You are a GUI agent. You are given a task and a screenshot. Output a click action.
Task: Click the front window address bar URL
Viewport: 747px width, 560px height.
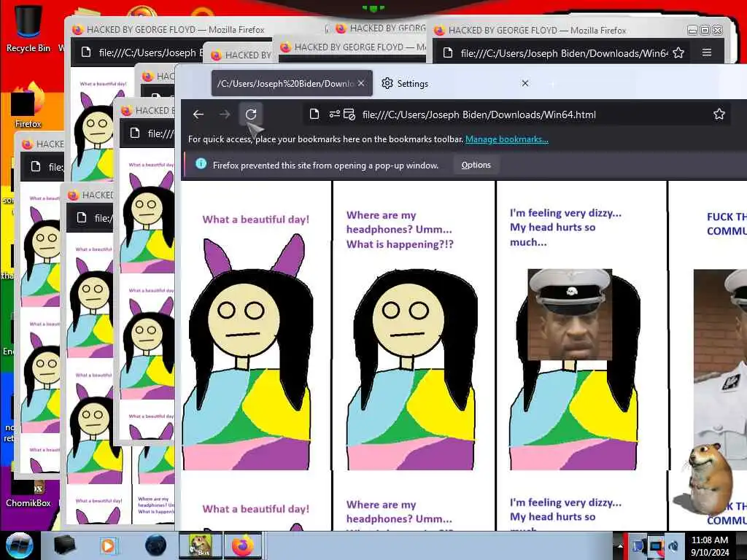[479, 114]
